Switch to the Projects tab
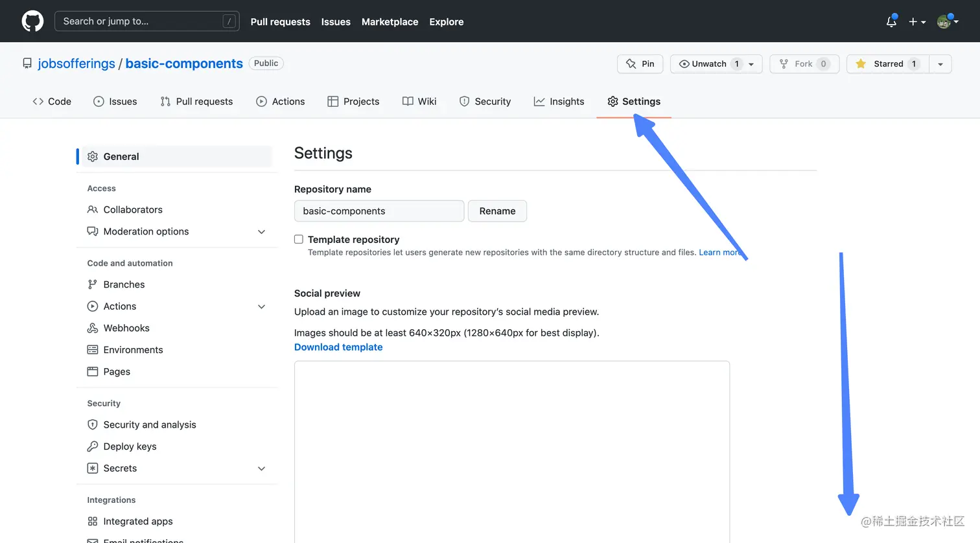 coord(353,101)
